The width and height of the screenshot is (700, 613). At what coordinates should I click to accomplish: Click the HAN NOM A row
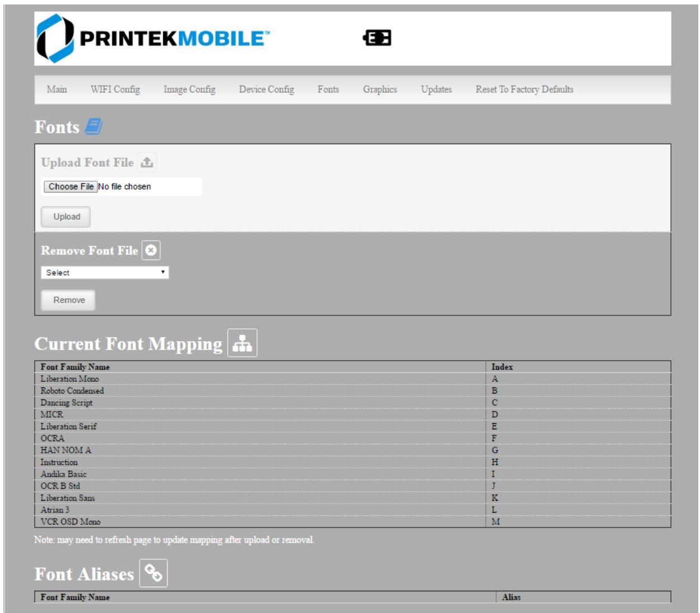point(353,450)
